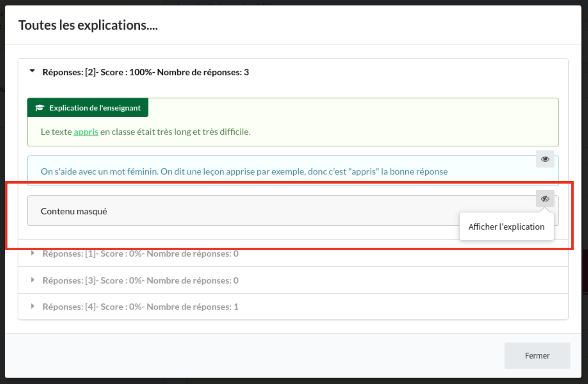
Task: Show the masked content via the crossed-eye icon
Action: tap(545, 198)
